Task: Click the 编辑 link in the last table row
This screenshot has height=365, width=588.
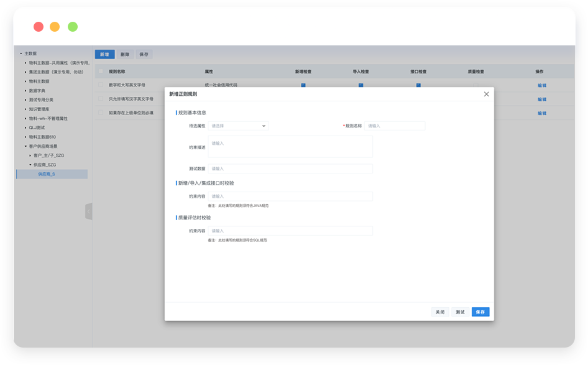Action: tap(541, 113)
